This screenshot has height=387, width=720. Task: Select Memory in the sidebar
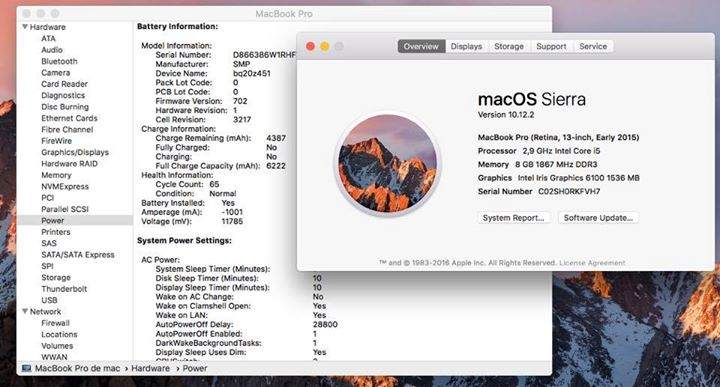pos(56,175)
